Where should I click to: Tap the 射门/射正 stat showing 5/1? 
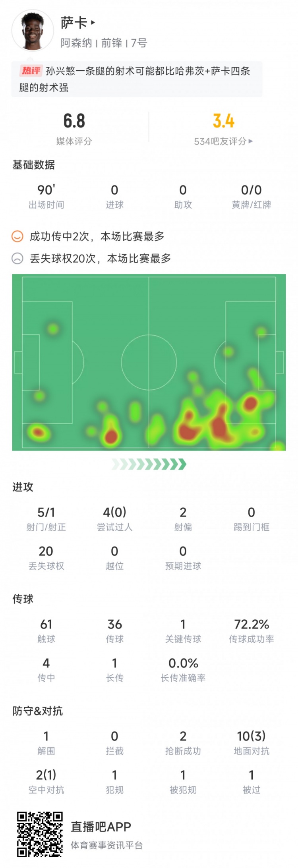click(46, 518)
